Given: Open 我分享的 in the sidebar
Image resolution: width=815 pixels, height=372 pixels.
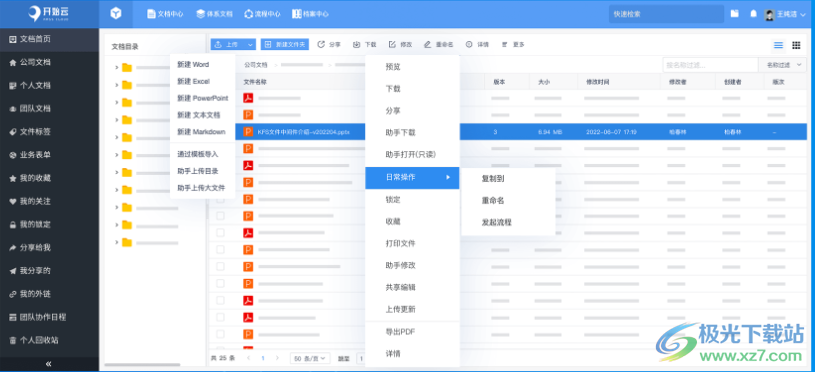Looking at the screenshot, I should point(49,271).
